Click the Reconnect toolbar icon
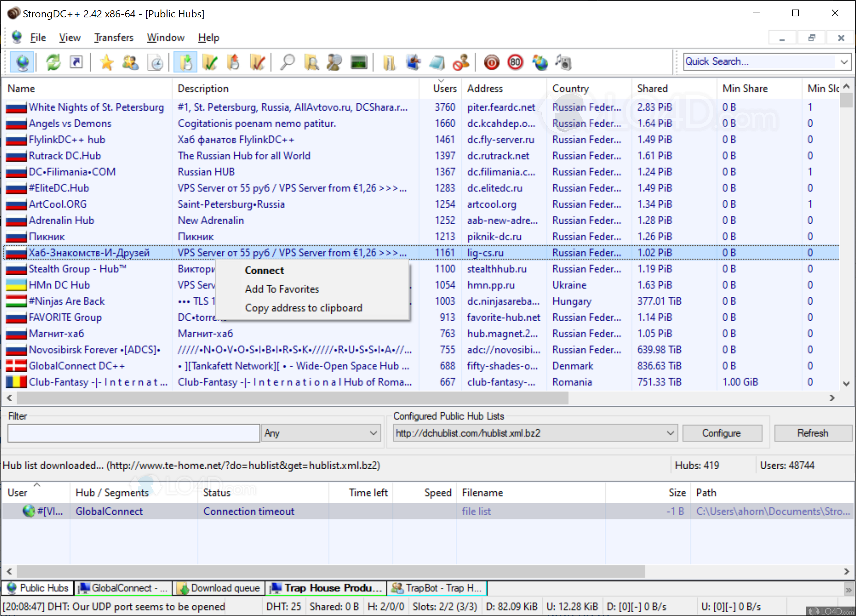 53,62
